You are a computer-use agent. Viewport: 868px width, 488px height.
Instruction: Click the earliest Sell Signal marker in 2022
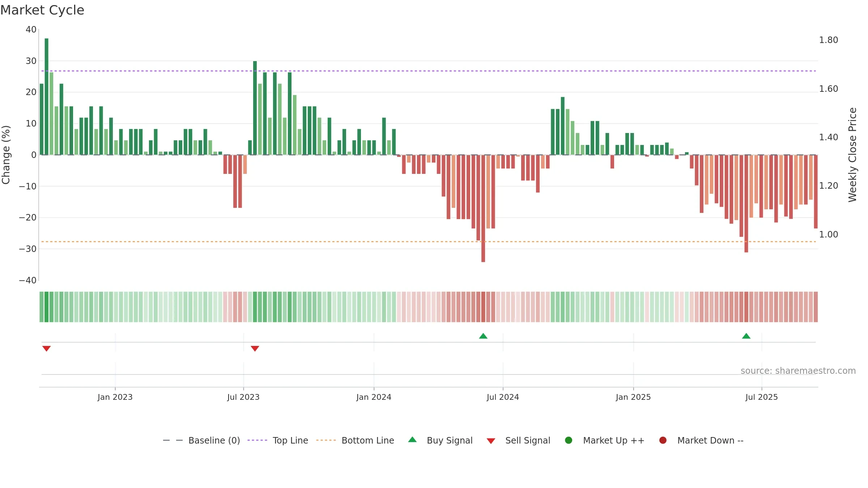point(46,348)
